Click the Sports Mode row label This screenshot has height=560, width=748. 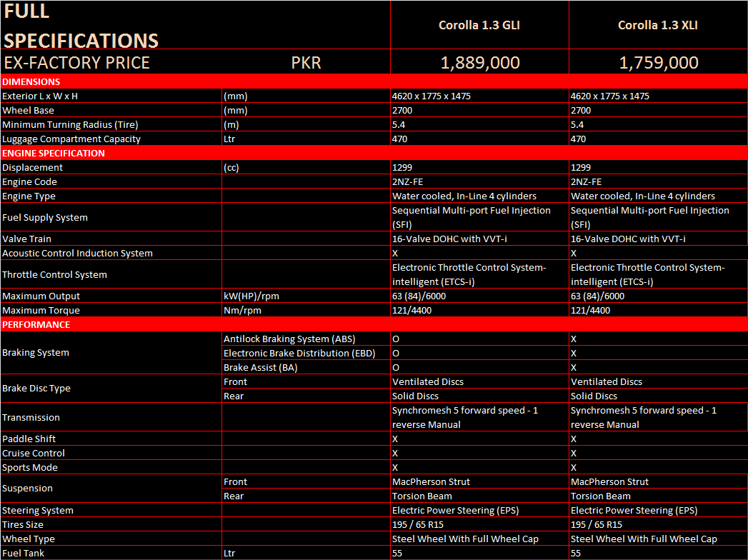tap(29, 467)
